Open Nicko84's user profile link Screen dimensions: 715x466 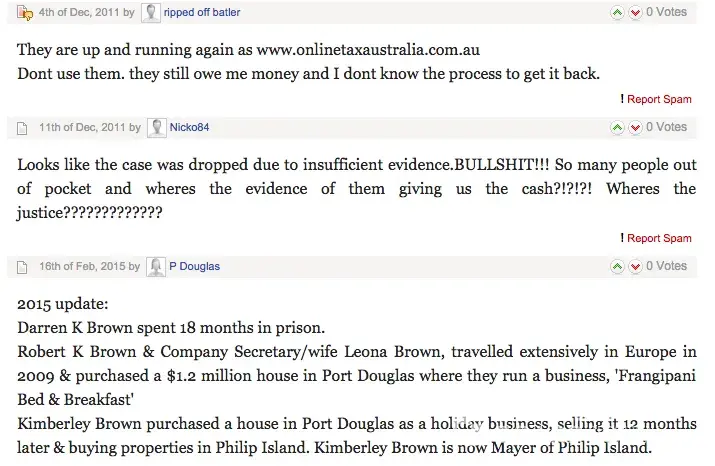[x=189, y=128]
